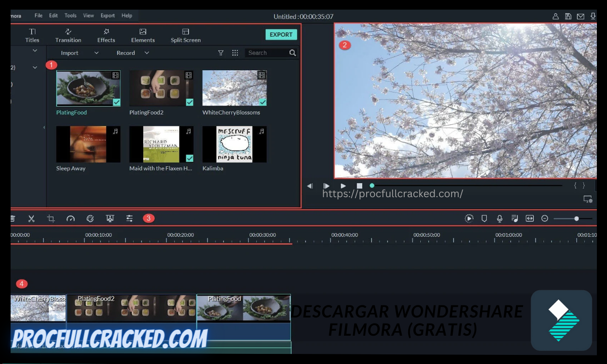
Task: Click the timeline zoom slider handle
Action: tap(576, 218)
